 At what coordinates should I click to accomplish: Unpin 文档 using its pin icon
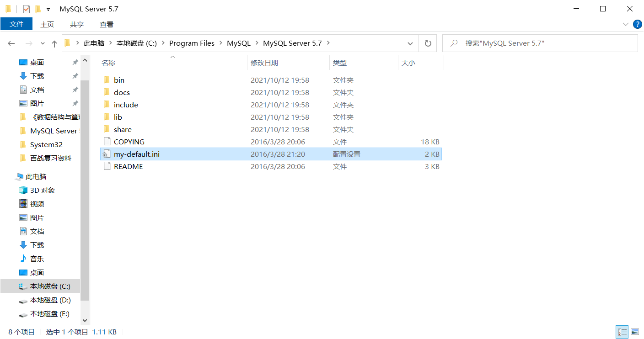pos(75,90)
